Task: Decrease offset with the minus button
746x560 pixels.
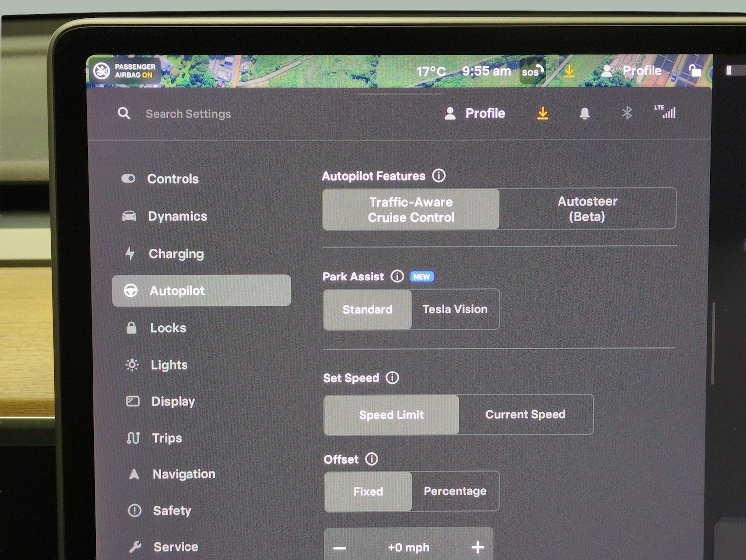Action: tap(340, 548)
